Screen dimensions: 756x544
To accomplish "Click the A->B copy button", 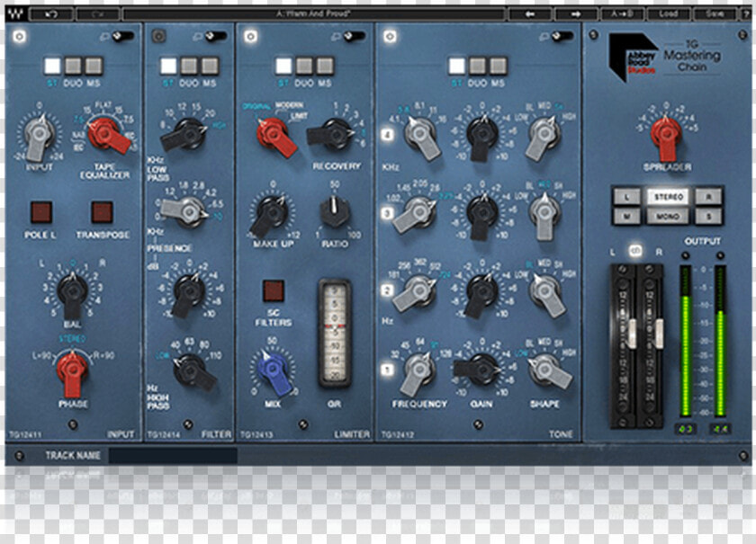I will pyautogui.click(x=622, y=14).
